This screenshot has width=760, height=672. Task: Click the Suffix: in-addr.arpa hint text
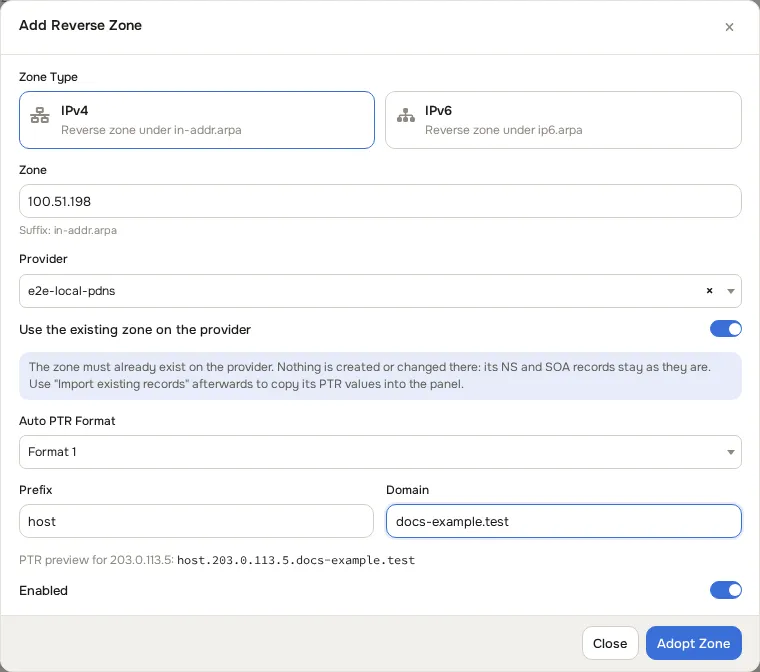(x=68, y=230)
